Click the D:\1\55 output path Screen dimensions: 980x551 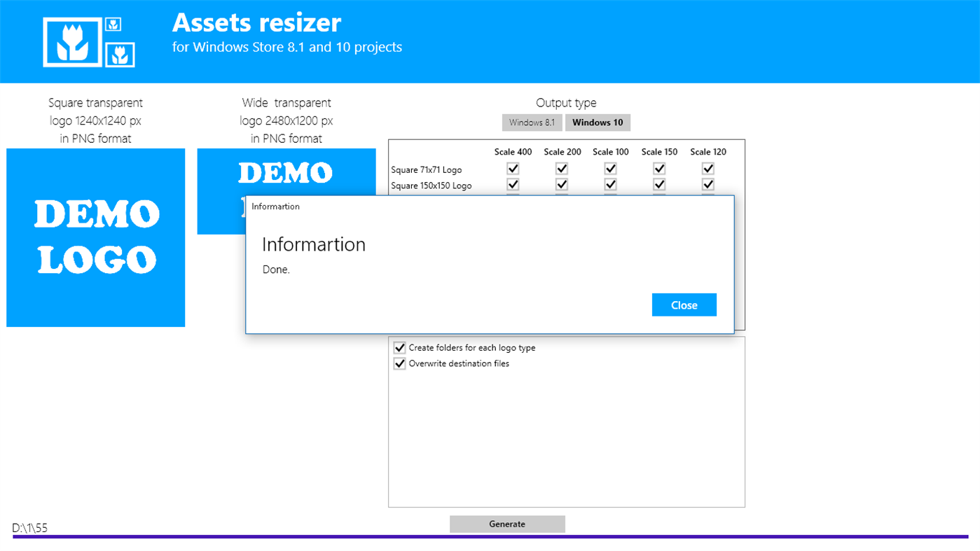click(x=30, y=528)
